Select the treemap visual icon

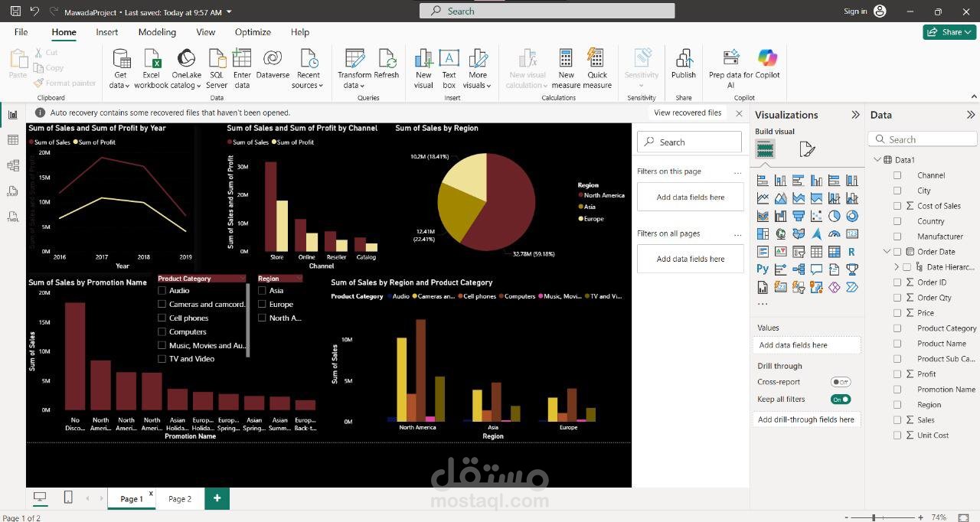point(763,233)
